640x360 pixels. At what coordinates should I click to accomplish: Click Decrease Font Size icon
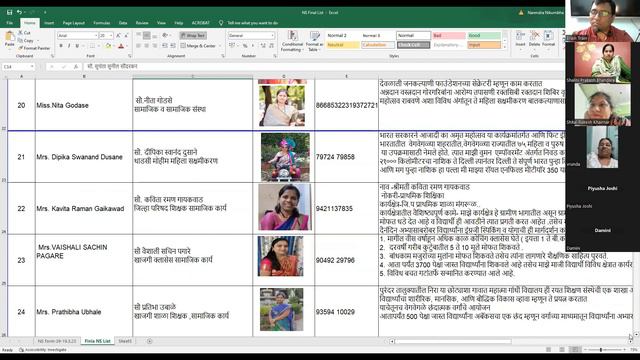pyautogui.click(x=126, y=36)
